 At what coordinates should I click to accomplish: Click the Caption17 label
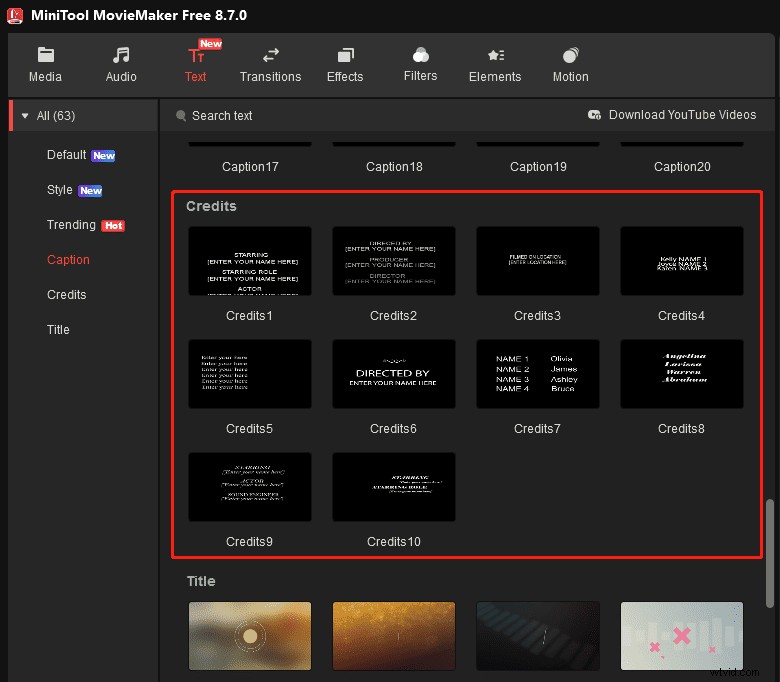tap(250, 167)
